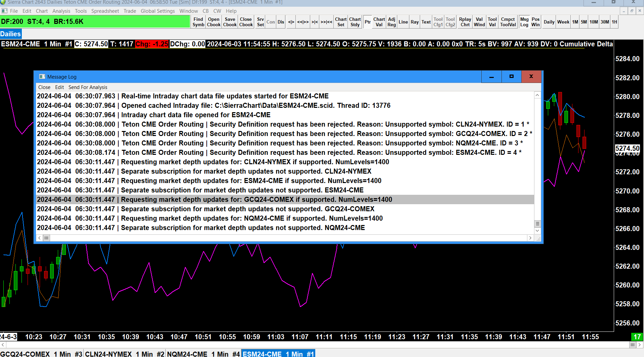Toggle Rplay Chrt replay button
This screenshot has width=644, height=357.
(465, 22)
